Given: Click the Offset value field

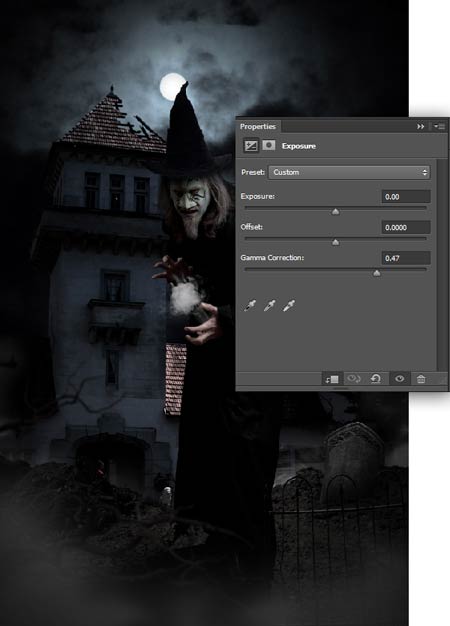Looking at the screenshot, I should click(x=406, y=228).
